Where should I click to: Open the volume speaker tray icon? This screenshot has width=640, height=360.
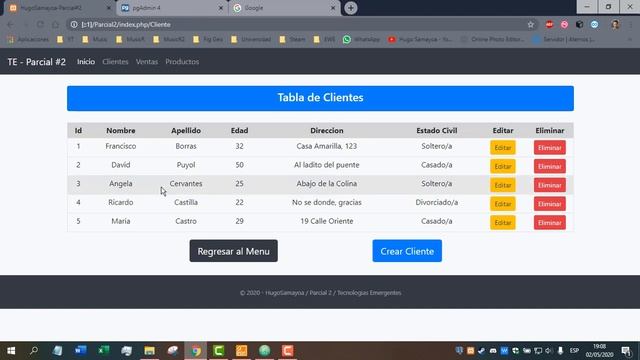click(x=549, y=351)
